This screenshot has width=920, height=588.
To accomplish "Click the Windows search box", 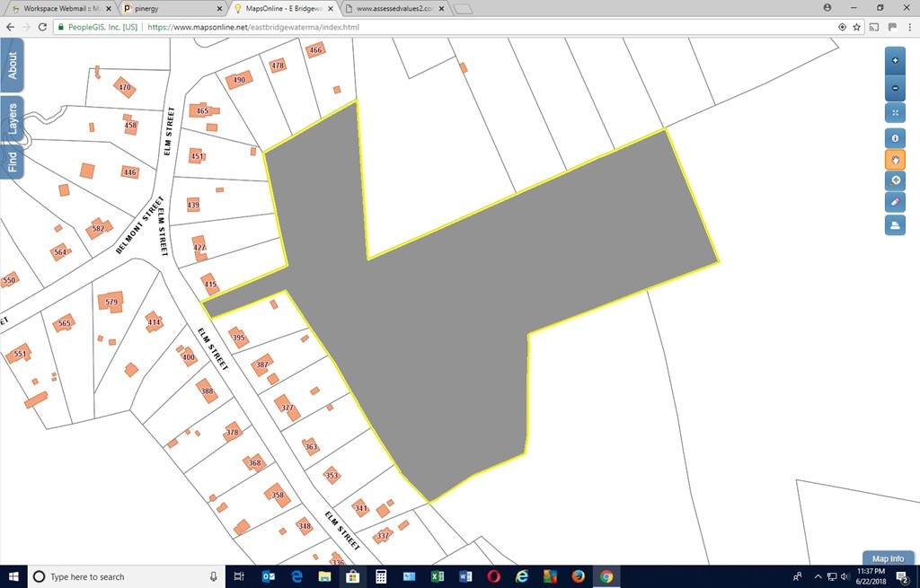I will click(x=126, y=576).
